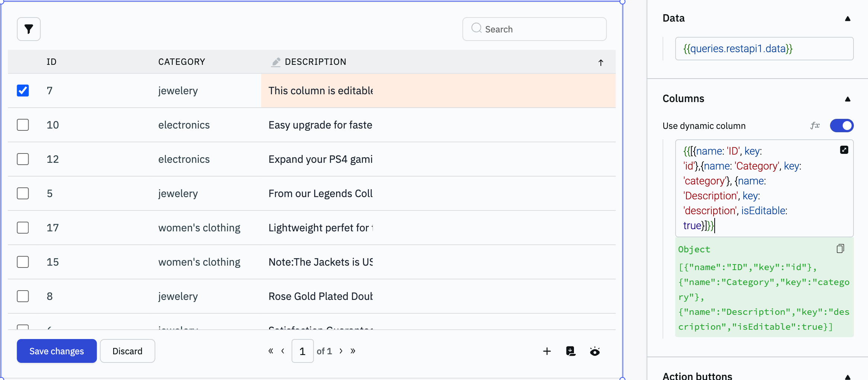Go to next page with right chevron
The width and height of the screenshot is (868, 380).
341,351
